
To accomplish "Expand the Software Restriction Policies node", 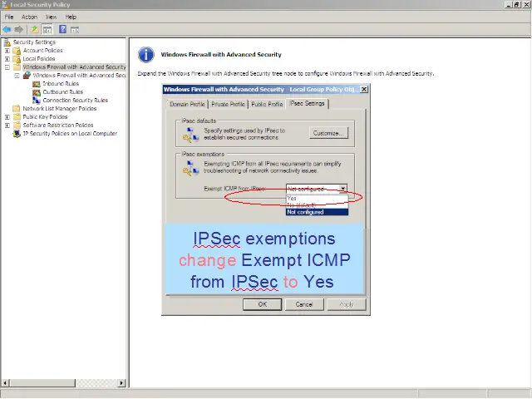I will [7, 126].
